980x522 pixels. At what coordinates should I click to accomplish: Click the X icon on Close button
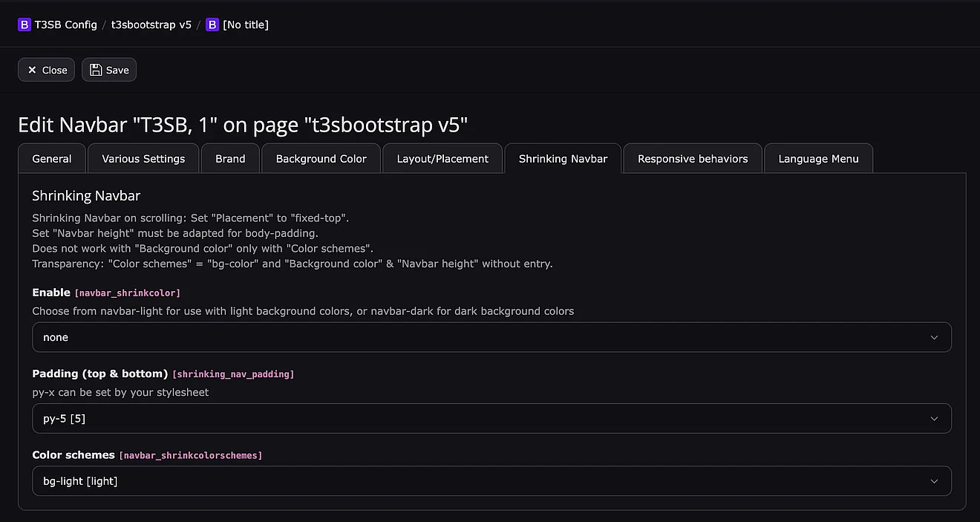32,70
